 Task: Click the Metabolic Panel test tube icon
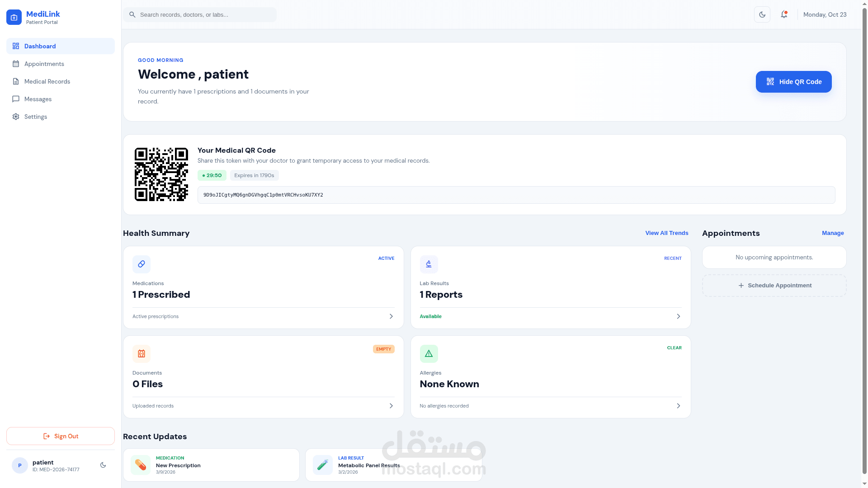point(322,465)
